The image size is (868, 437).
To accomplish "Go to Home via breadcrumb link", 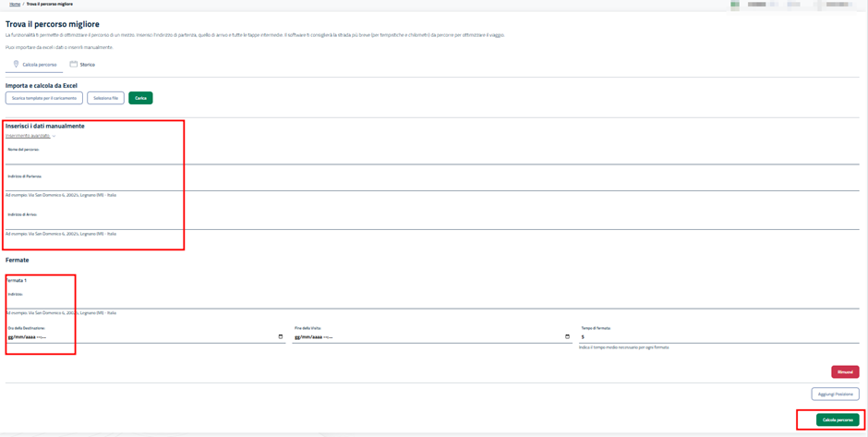I will pos(15,4).
